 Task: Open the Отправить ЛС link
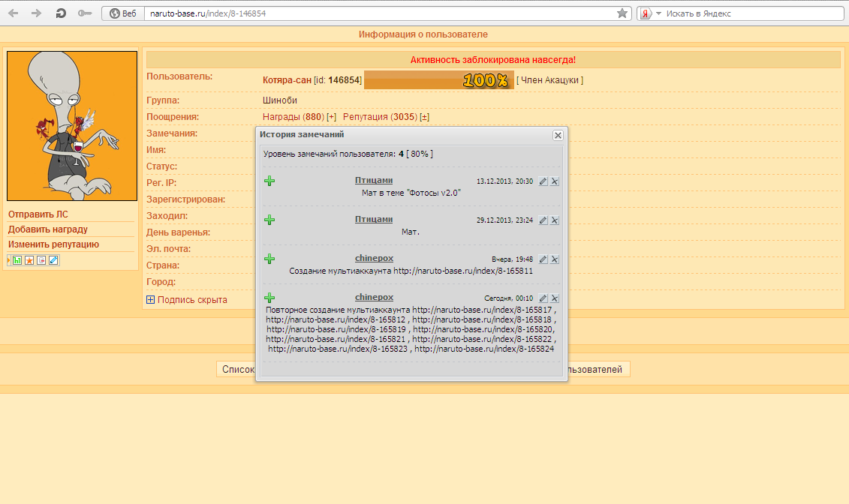(38, 214)
